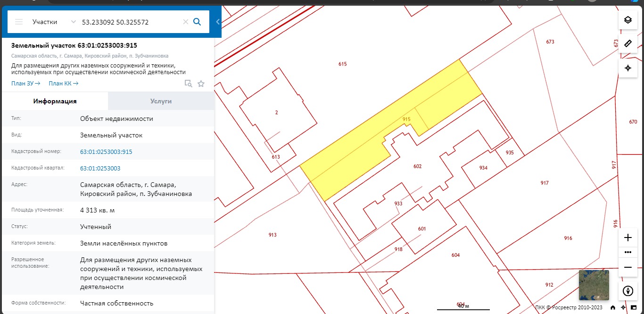
Task: Select parcel 935 on the map
Action: point(510,153)
